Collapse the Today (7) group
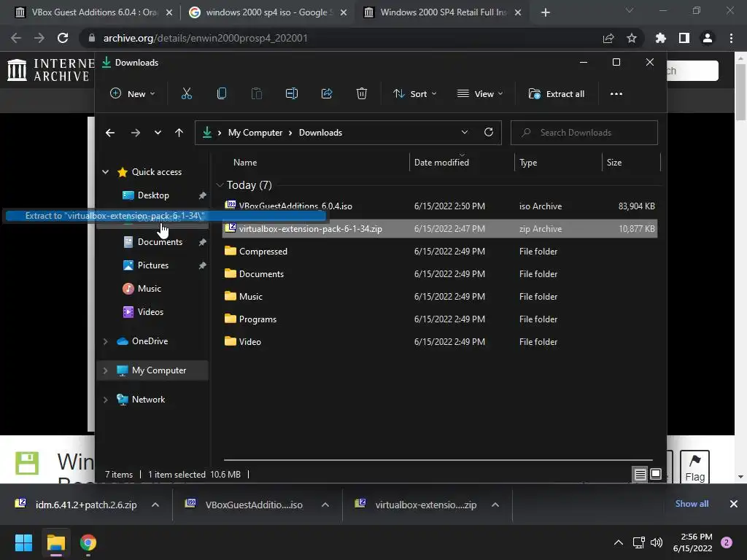The width and height of the screenshot is (747, 560). tap(220, 184)
